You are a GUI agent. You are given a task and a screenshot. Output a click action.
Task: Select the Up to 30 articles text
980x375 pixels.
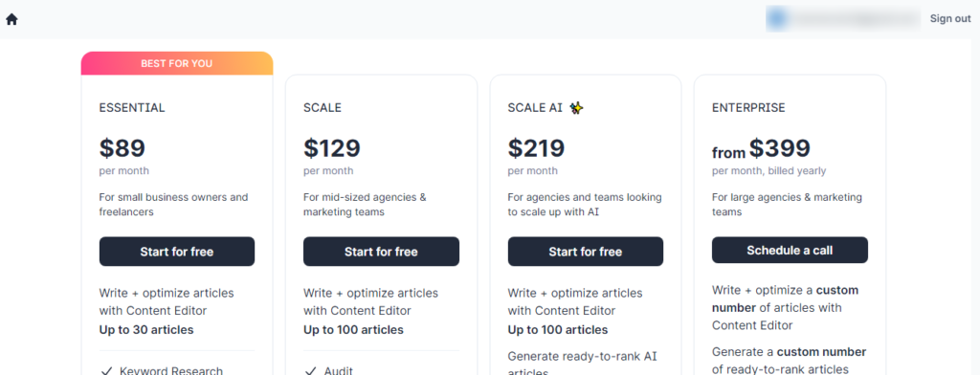[146, 330]
